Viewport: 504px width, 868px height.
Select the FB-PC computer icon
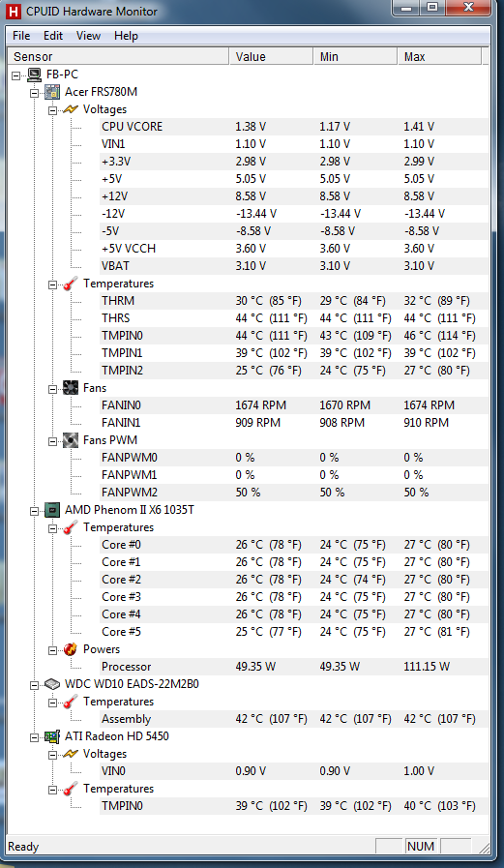(34, 74)
